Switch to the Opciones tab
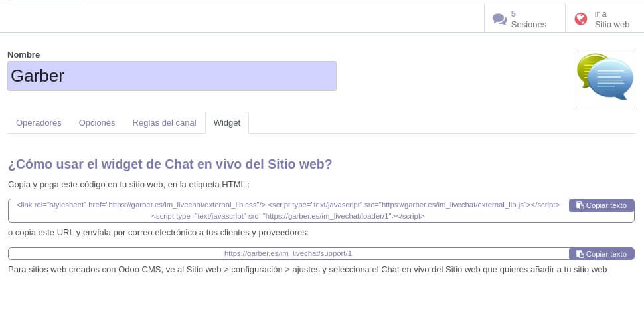 click(x=97, y=122)
